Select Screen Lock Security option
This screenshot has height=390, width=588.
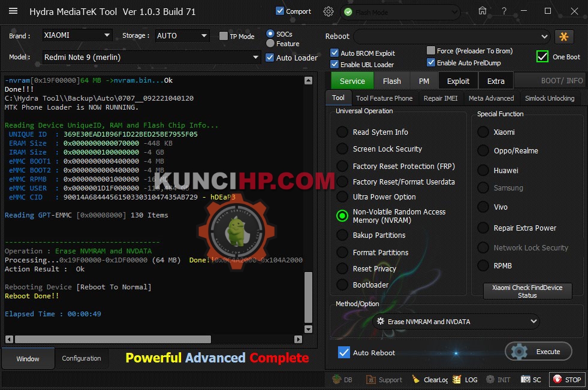click(x=342, y=149)
